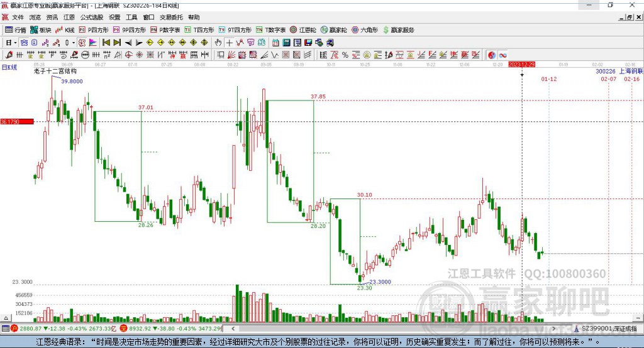Open the 资讯 menu

pos(52,17)
